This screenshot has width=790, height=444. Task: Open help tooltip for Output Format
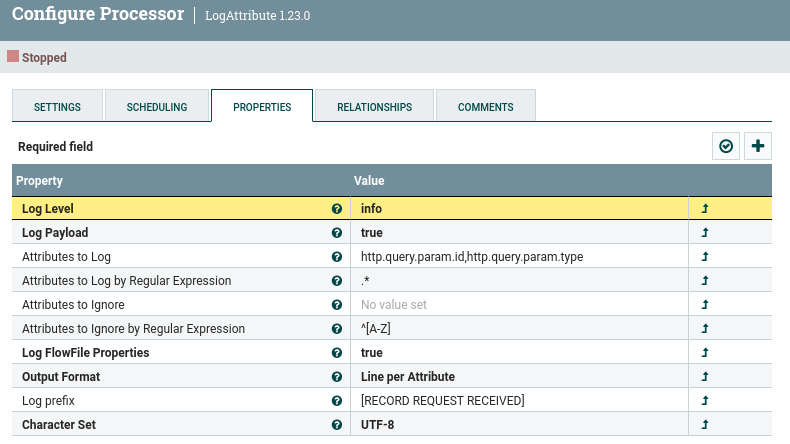pos(337,377)
